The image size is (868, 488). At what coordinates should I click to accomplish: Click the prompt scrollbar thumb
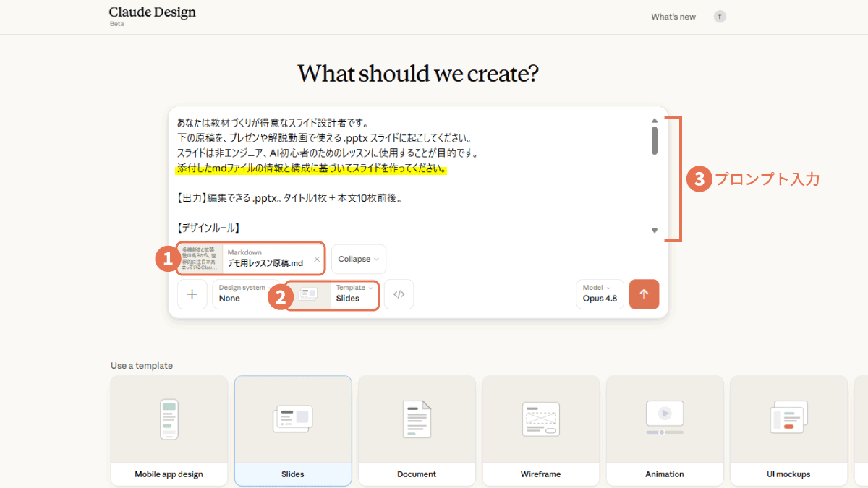(655, 140)
